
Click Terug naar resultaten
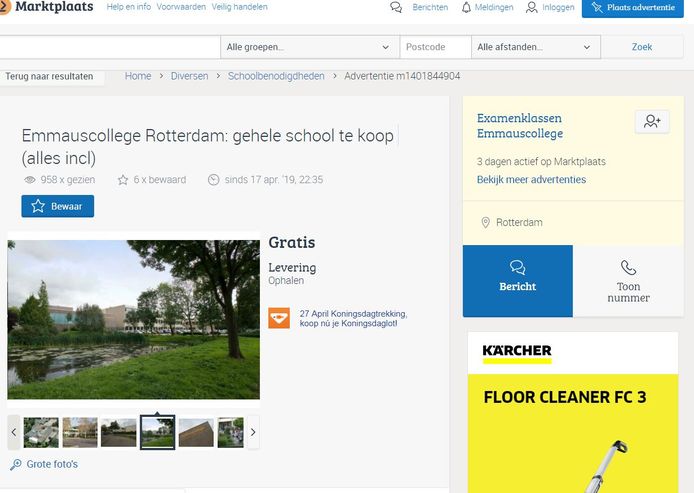(49, 76)
